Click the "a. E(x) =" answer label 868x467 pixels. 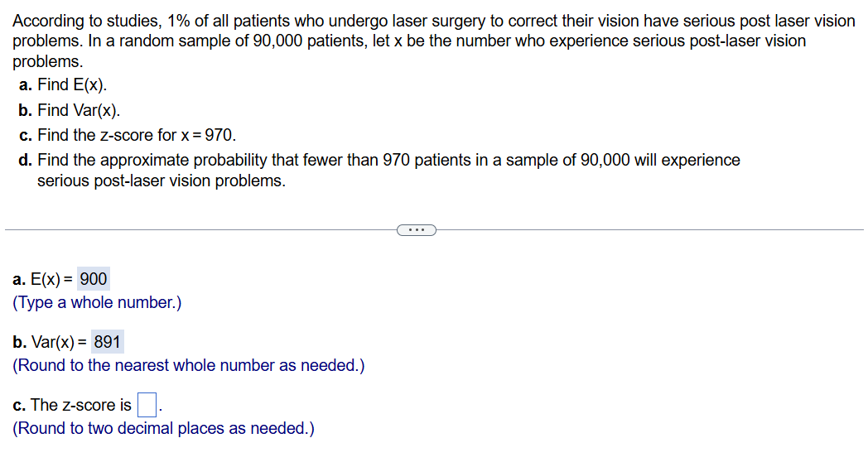(43, 279)
